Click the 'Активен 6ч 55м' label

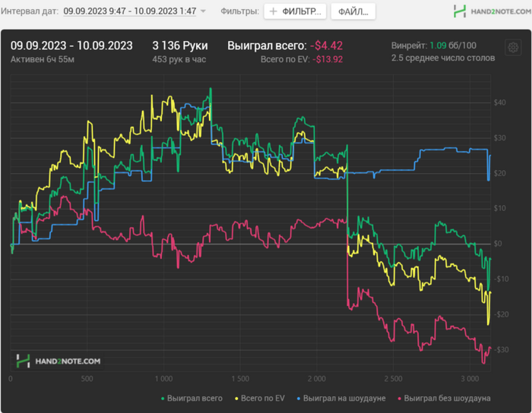pos(43,60)
